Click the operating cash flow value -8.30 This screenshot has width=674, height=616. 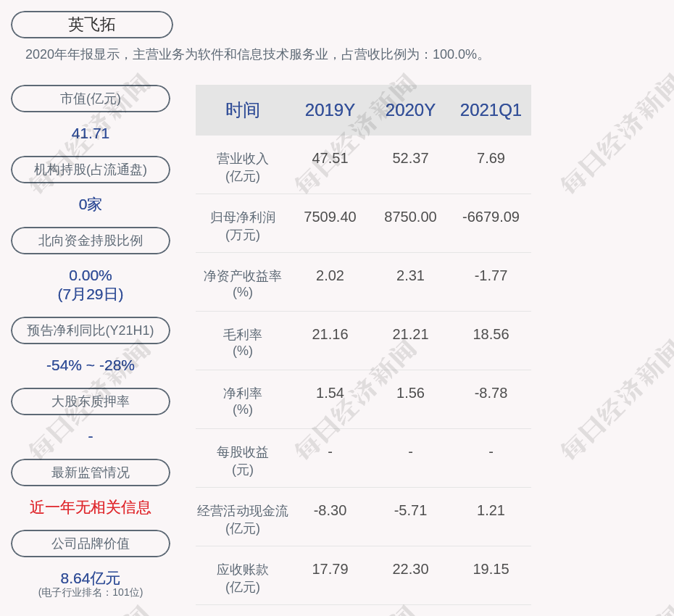tap(330, 510)
